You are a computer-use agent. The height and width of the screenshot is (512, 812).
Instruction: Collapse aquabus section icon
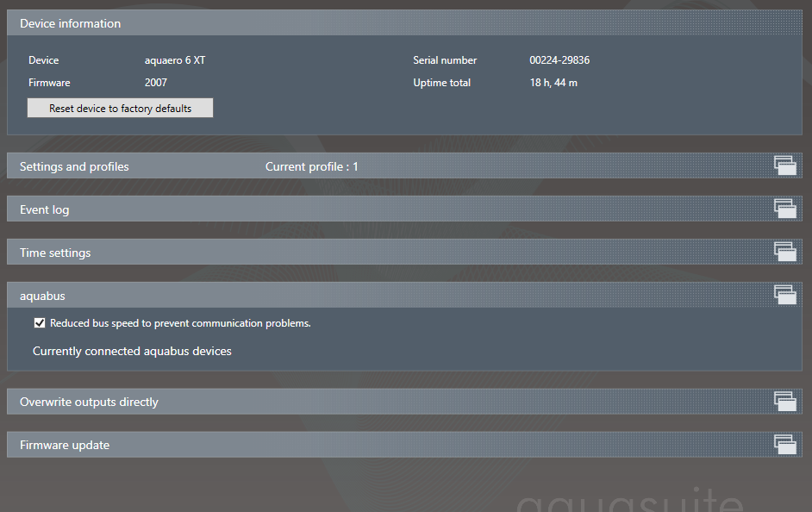click(785, 295)
